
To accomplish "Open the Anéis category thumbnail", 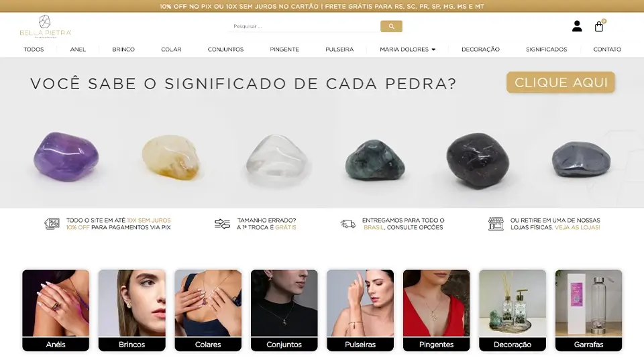I will pos(56,310).
